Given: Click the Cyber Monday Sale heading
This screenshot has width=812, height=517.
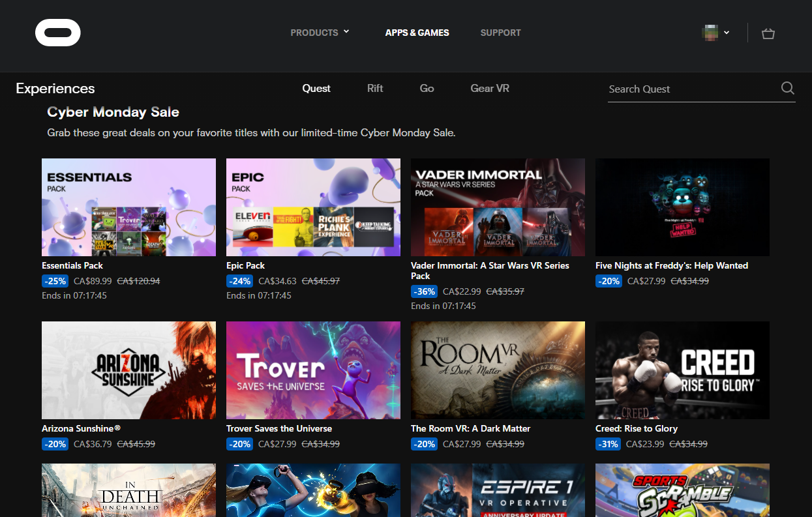Looking at the screenshot, I should pos(113,111).
